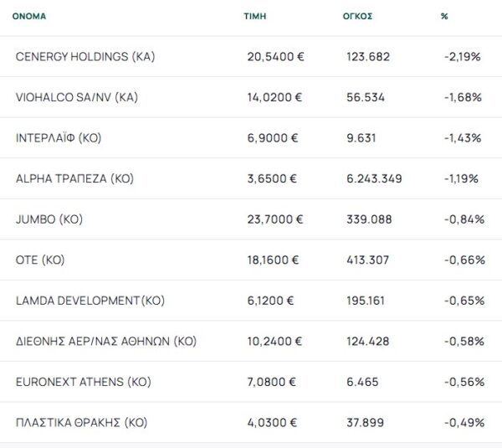Click the 20,5400 € price cell

[274, 57]
